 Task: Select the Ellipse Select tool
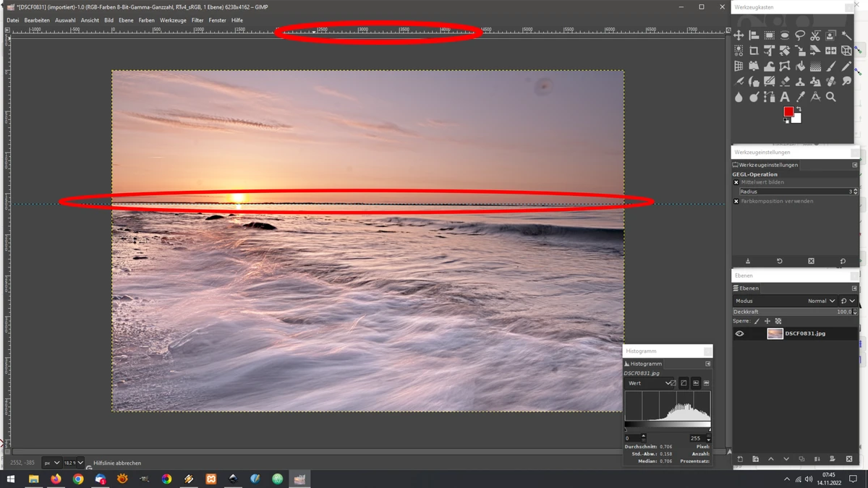tap(785, 35)
